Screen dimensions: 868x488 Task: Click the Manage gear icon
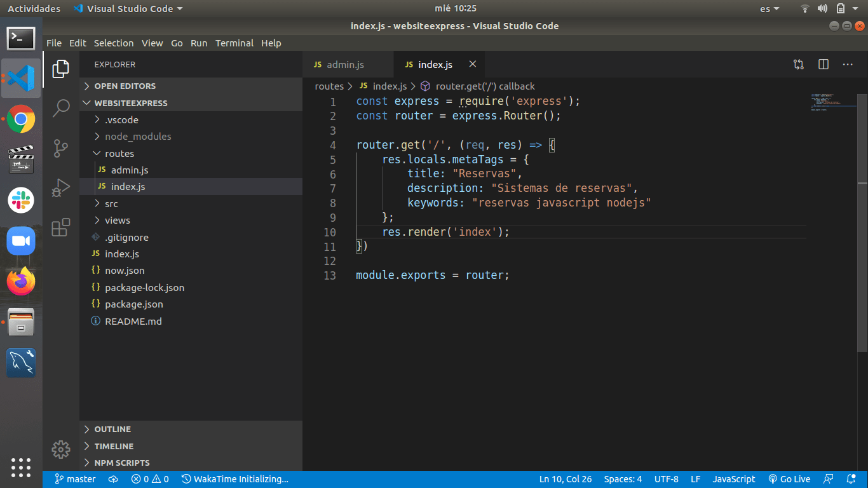point(61,450)
